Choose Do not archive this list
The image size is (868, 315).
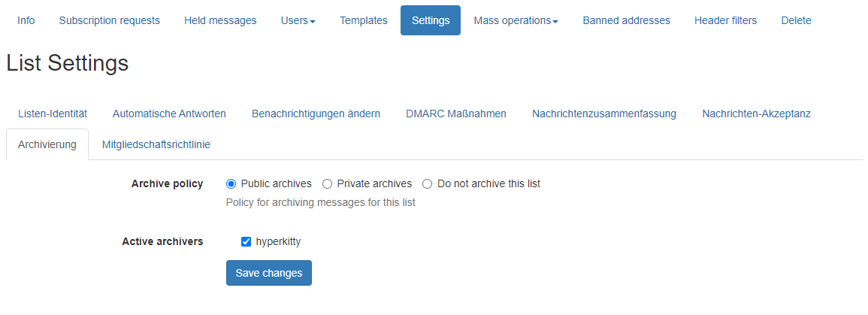(428, 183)
